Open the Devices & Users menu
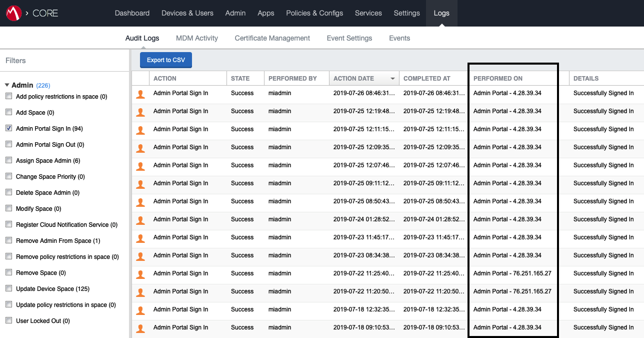 point(187,13)
